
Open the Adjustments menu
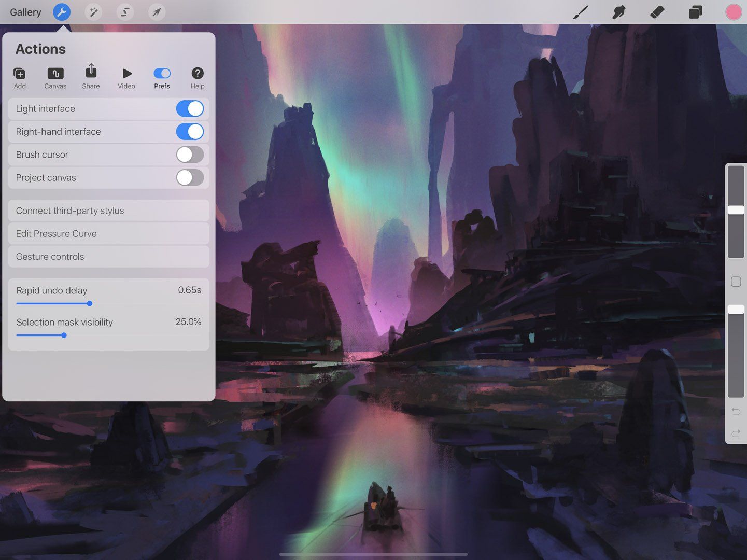coord(93,11)
